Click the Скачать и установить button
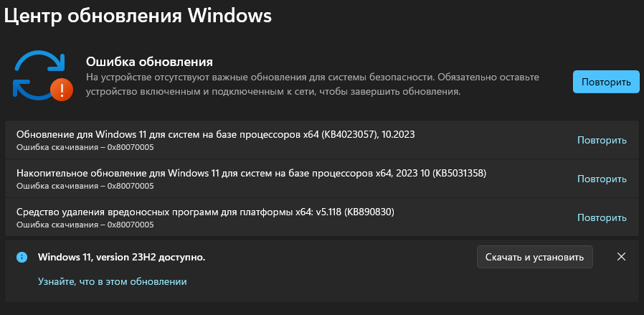Image resolution: width=644 pixels, height=315 pixels. [534, 256]
